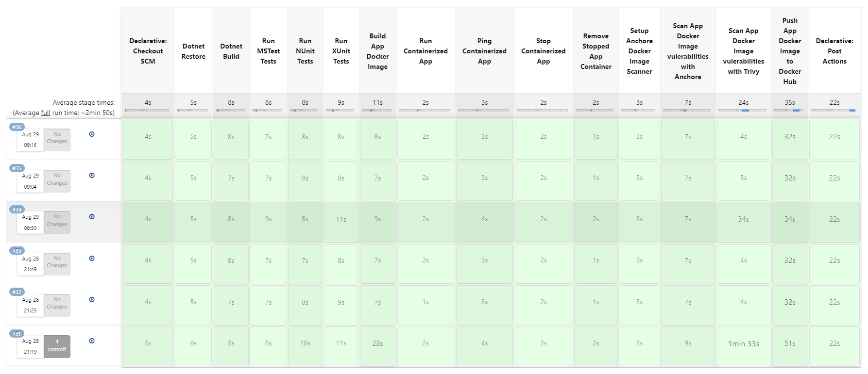The height and width of the screenshot is (374, 868).
Task: Open the #36 build number badge
Action: [17, 127]
